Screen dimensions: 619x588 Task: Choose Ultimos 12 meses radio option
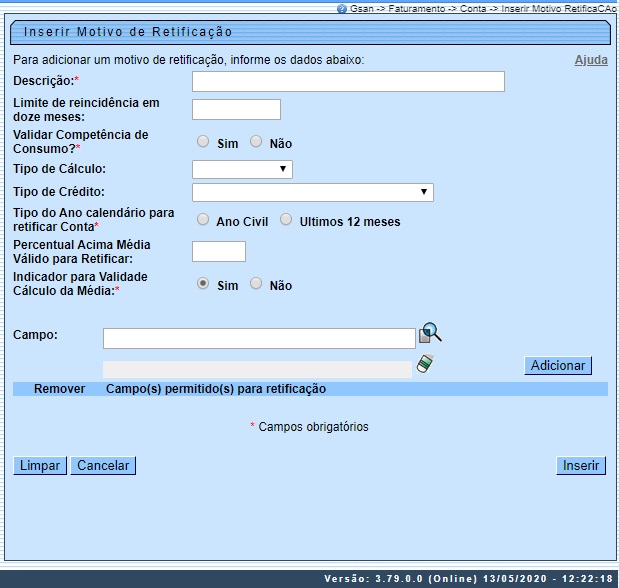286,219
